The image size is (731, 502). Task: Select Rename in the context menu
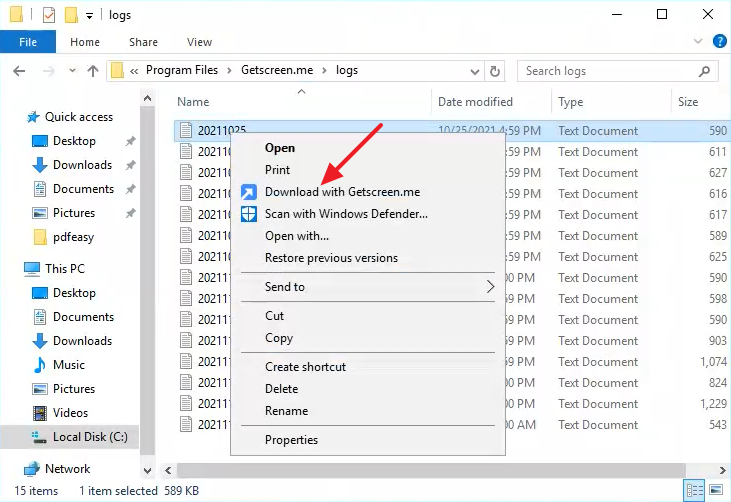click(x=285, y=410)
